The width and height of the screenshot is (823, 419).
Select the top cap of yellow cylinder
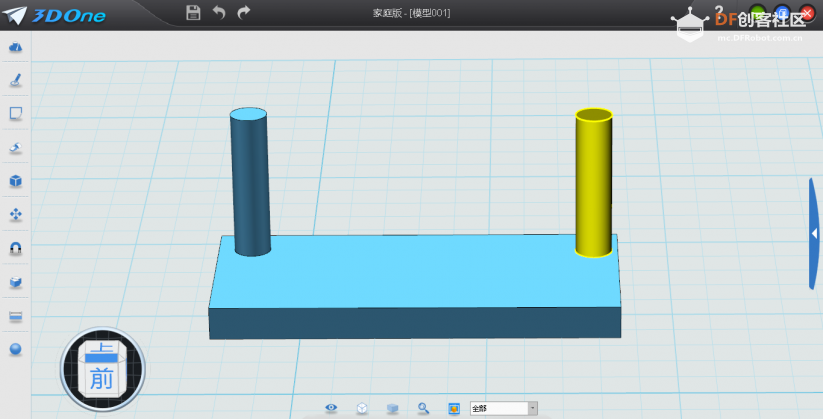click(594, 116)
